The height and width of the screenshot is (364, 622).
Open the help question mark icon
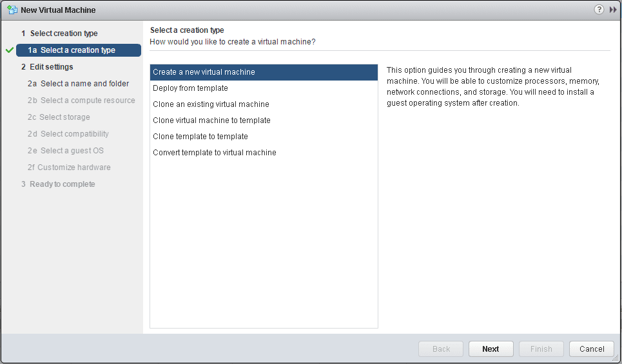point(599,10)
